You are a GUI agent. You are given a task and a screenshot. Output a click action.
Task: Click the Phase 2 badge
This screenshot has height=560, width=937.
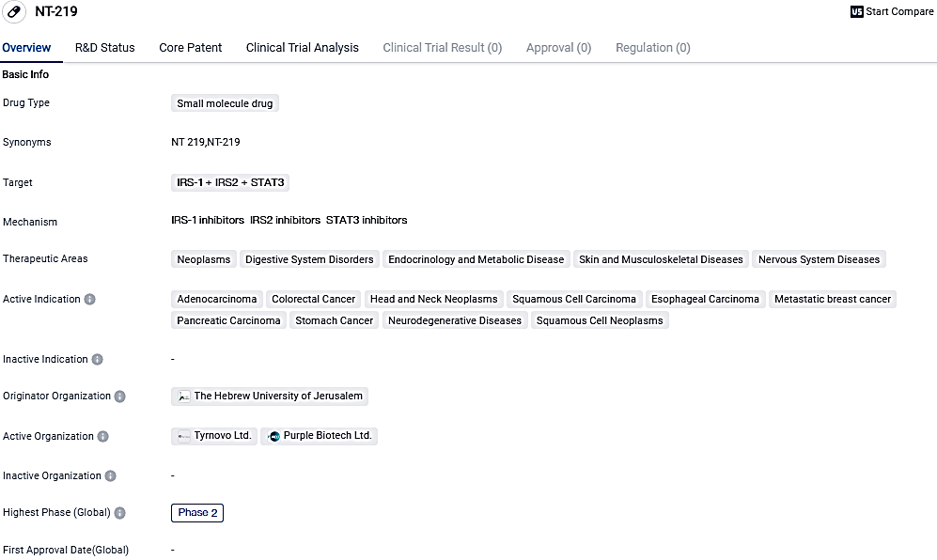pos(197,513)
